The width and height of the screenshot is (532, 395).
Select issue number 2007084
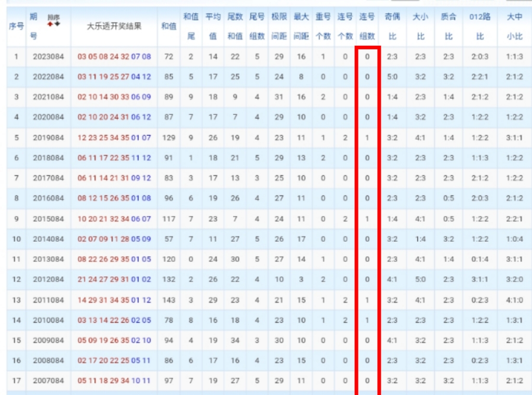point(48,381)
